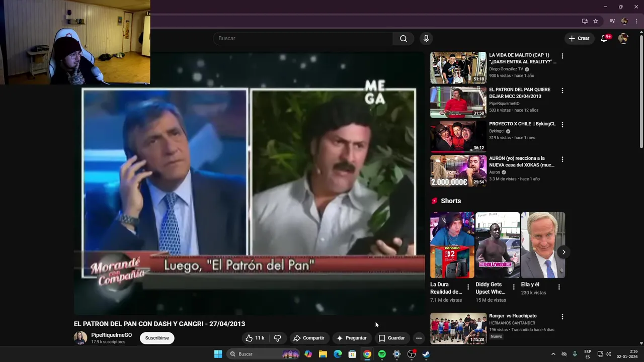Open Copilot from the taskbar
Viewport: 644px width, 362px height.
tap(308, 354)
